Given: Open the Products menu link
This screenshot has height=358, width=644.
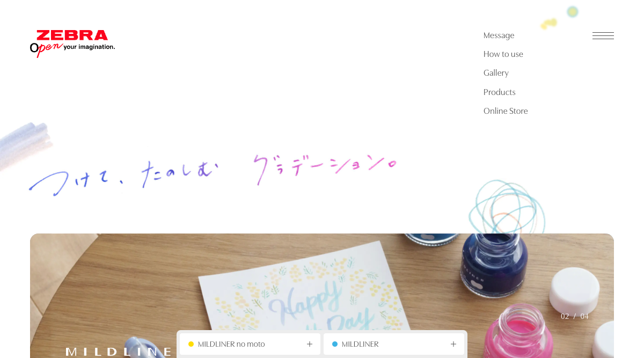Looking at the screenshot, I should [499, 92].
